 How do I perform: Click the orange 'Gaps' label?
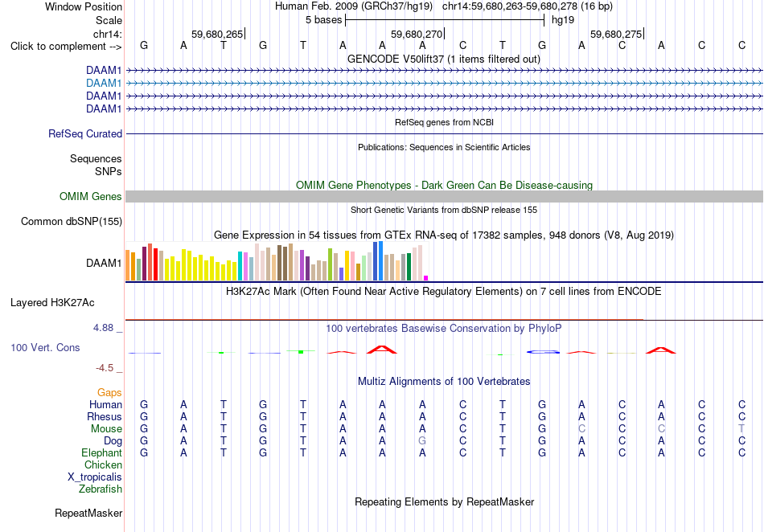point(109,392)
